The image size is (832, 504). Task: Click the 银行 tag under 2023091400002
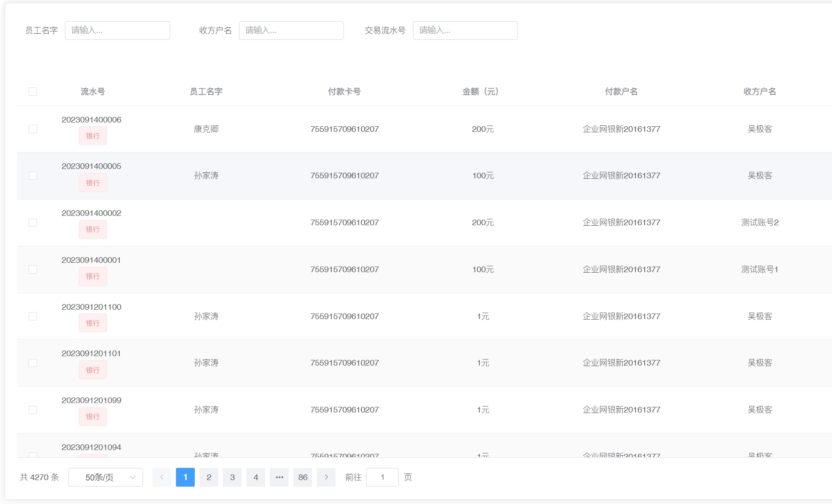pyautogui.click(x=92, y=229)
